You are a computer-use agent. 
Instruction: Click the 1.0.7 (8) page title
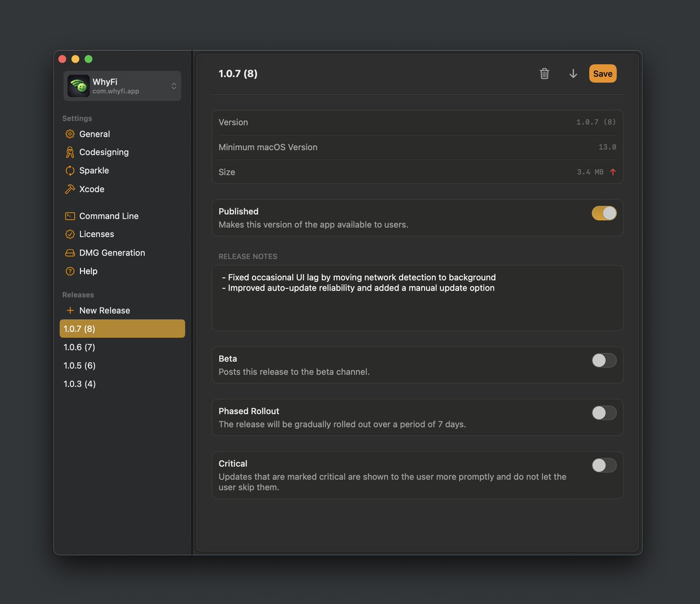click(238, 74)
